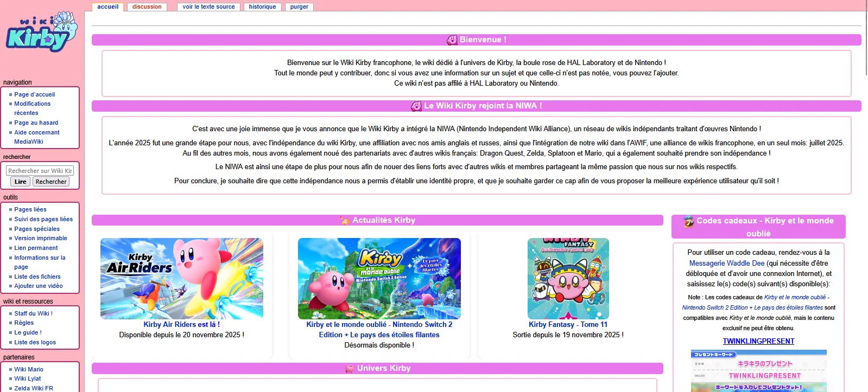This screenshot has width=868, height=392.
Task: Open voir le texte source tab
Action: (x=209, y=7)
